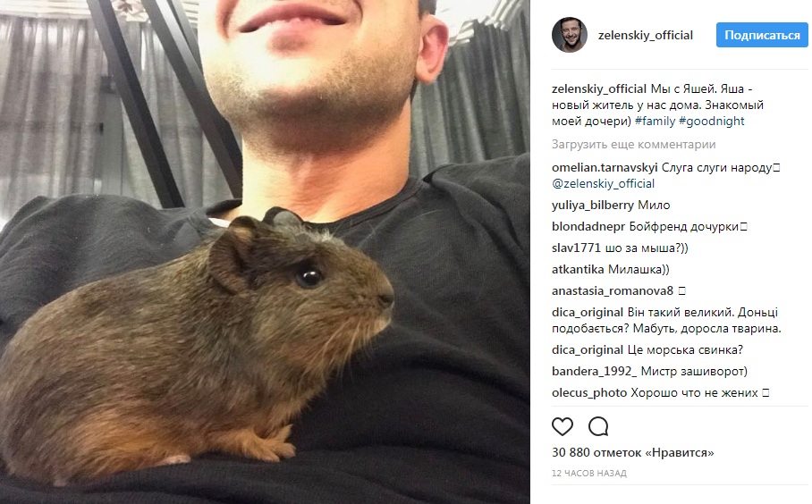Click the guinea pig photo
This screenshot has width=812, height=504.
coord(265,252)
